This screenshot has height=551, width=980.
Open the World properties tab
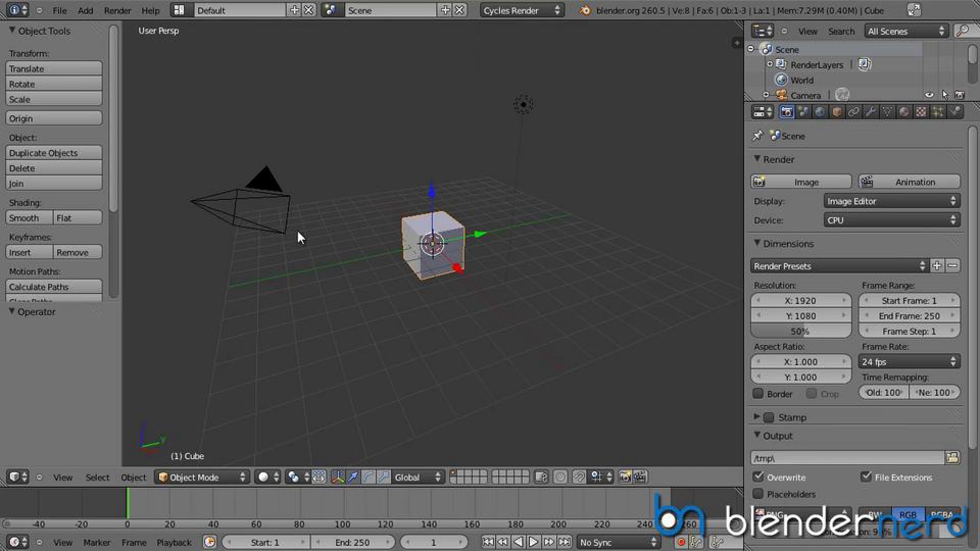point(820,112)
